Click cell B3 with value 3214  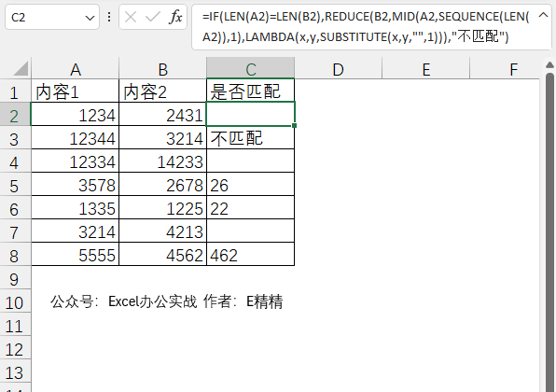pos(162,137)
